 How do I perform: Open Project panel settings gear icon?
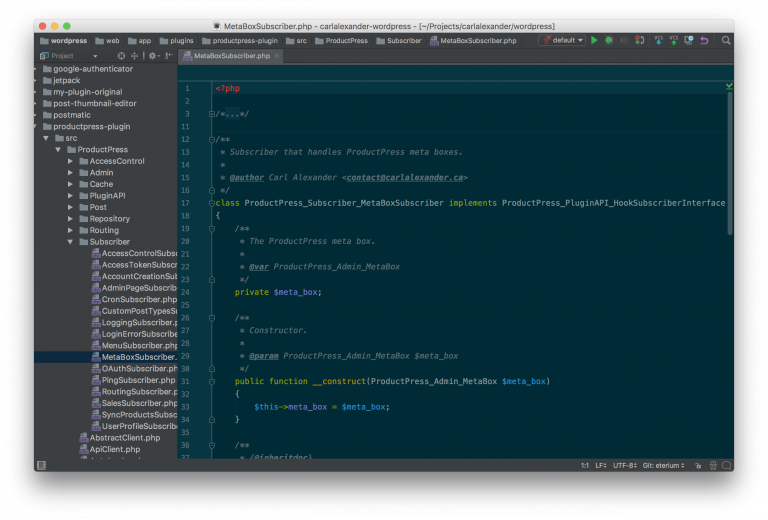pos(153,56)
